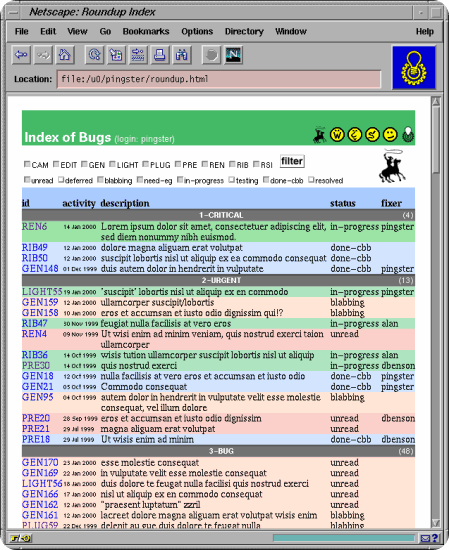This screenshot has height=550, width=449.
Task: Open the Bookmarks menu
Action: click(x=146, y=32)
